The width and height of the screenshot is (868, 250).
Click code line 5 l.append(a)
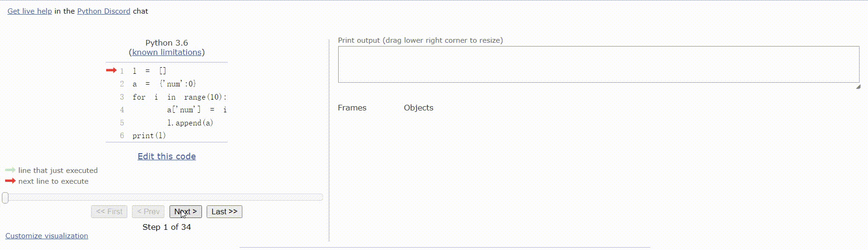coord(190,123)
